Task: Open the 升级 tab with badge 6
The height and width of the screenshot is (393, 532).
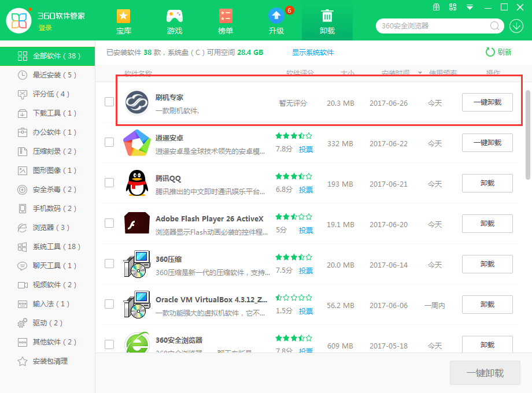Action: point(276,16)
